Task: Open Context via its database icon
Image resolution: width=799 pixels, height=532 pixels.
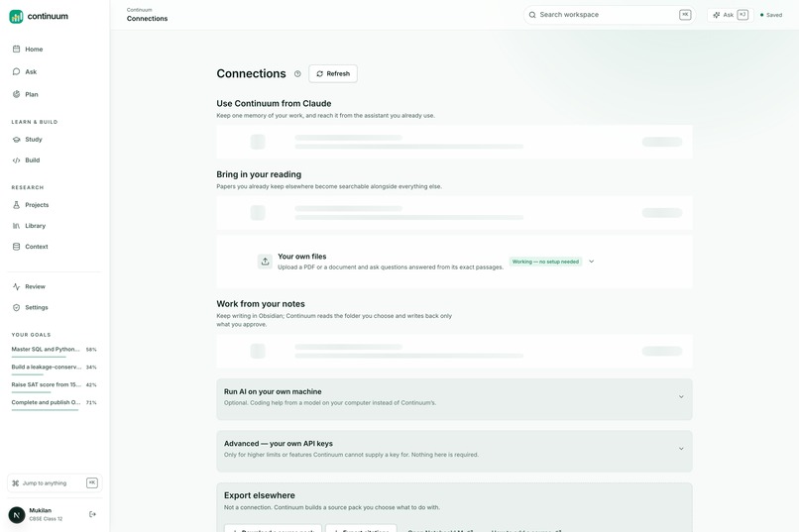Action: click(16, 247)
